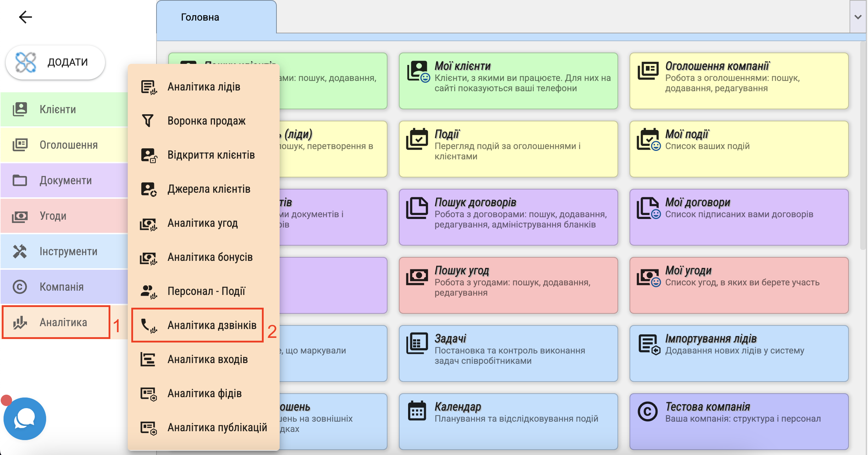Open the Пошук договорів card
Viewport: 868px width, 455px height.
coord(508,217)
